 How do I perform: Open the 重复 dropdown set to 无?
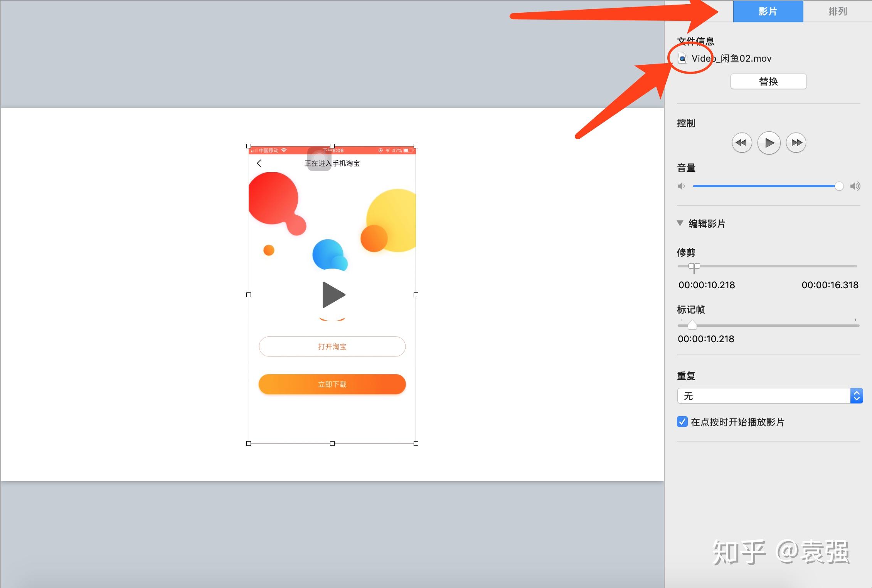point(770,396)
